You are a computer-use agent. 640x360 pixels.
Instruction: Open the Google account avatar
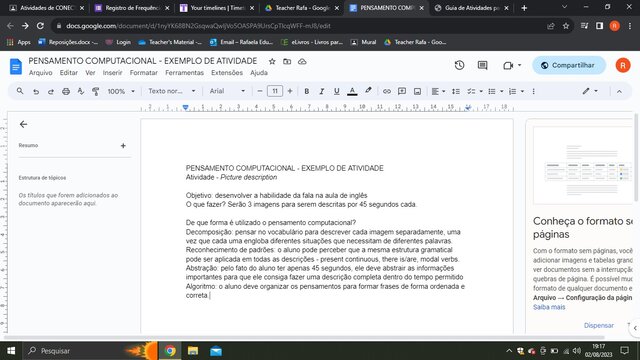pos(623,65)
